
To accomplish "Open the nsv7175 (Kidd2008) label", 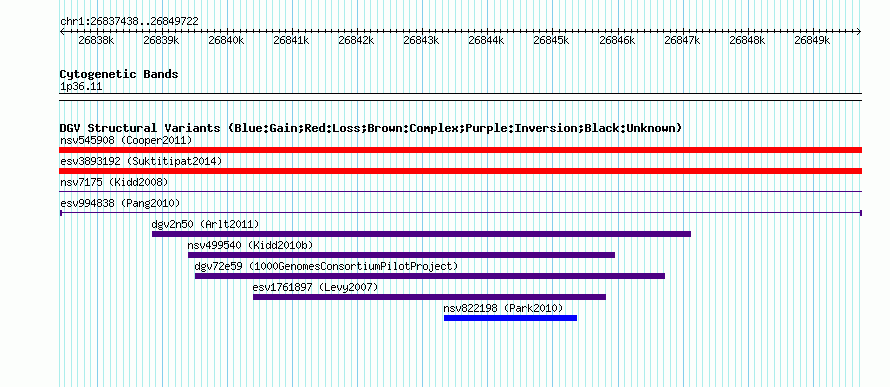I will pyautogui.click(x=114, y=182).
